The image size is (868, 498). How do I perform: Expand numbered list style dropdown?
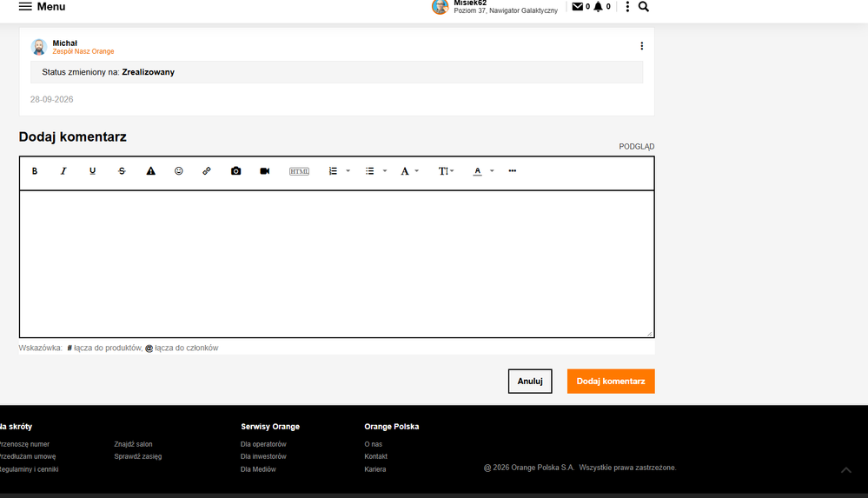[348, 171]
